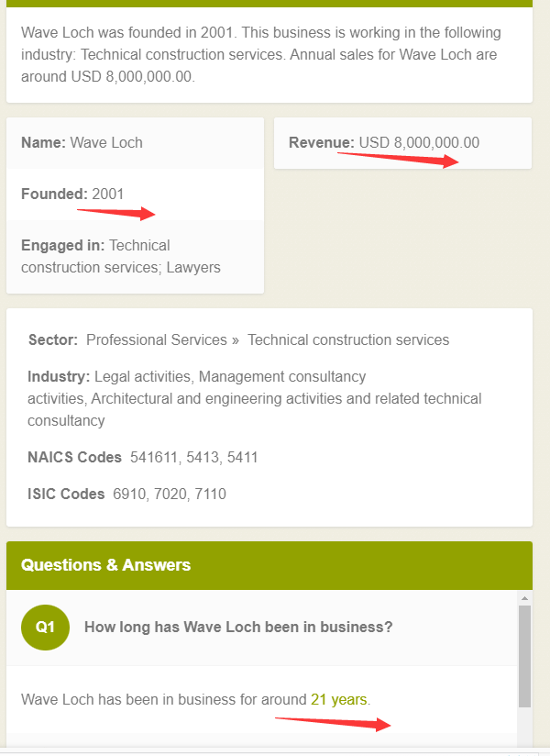Click the Founded year 2001
The height and width of the screenshot is (756, 550).
coord(108,194)
